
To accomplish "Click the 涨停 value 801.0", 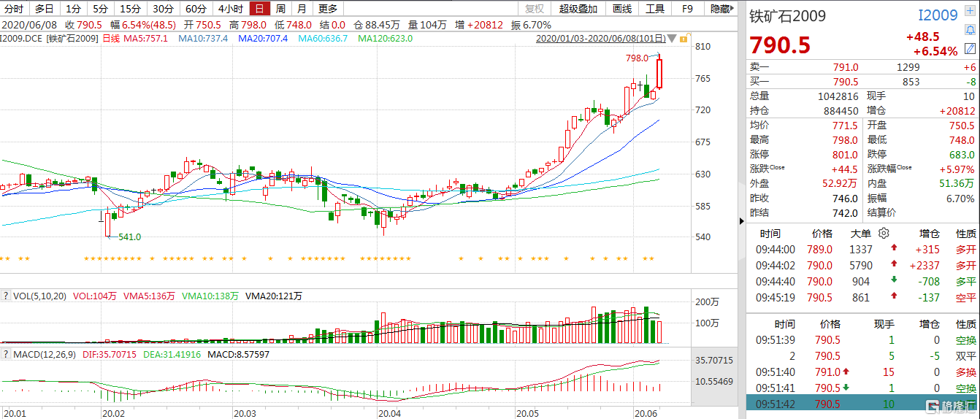I will point(846,155).
